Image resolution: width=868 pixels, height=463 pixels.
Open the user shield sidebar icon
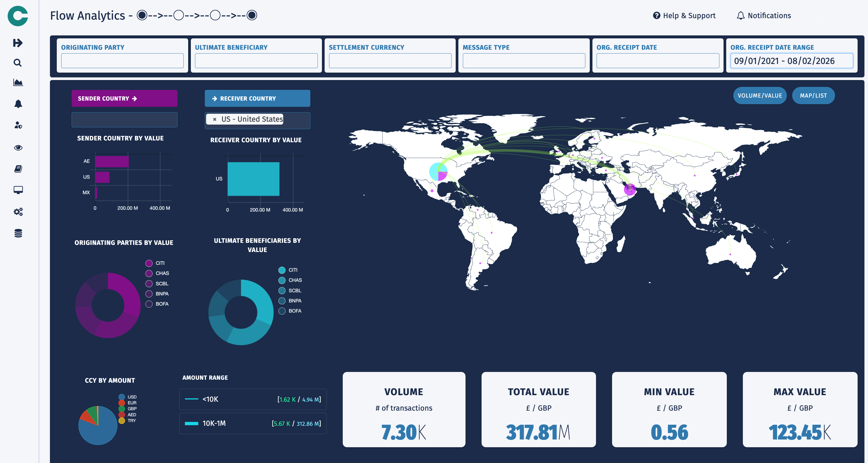(18, 125)
